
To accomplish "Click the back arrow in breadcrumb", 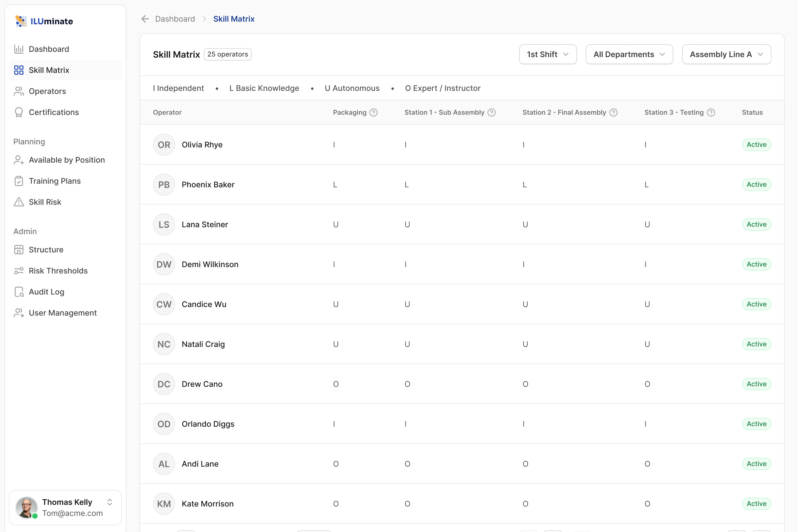I will click(x=145, y=19).
